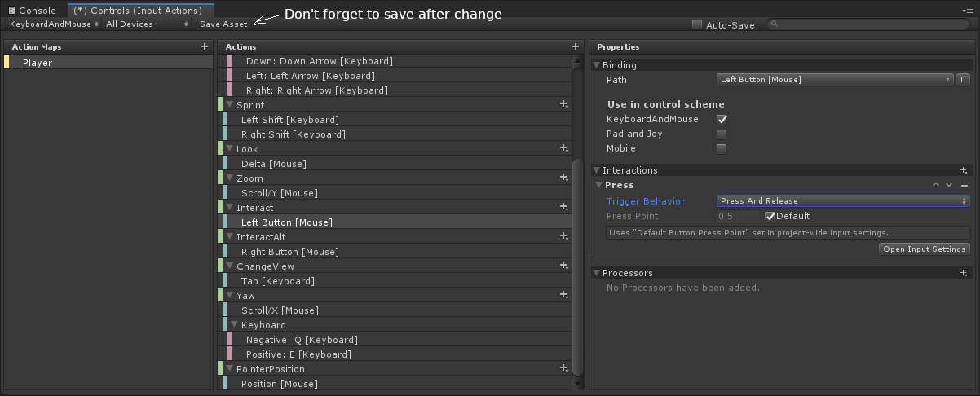This screenshot has width=980, height=396.
Task: Open the KeyboardAndMouse control scheme dropdown
Action: [55, 24]
